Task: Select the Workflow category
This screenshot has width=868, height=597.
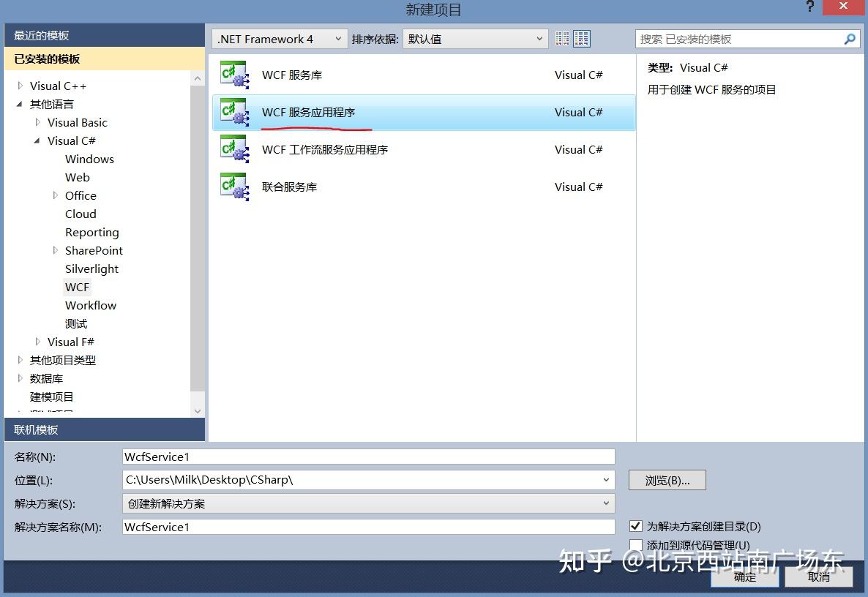Action: (91, 305)
